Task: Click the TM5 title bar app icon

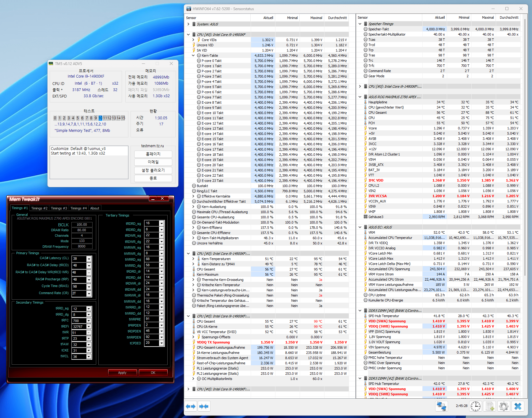Action: click(51, 63)
